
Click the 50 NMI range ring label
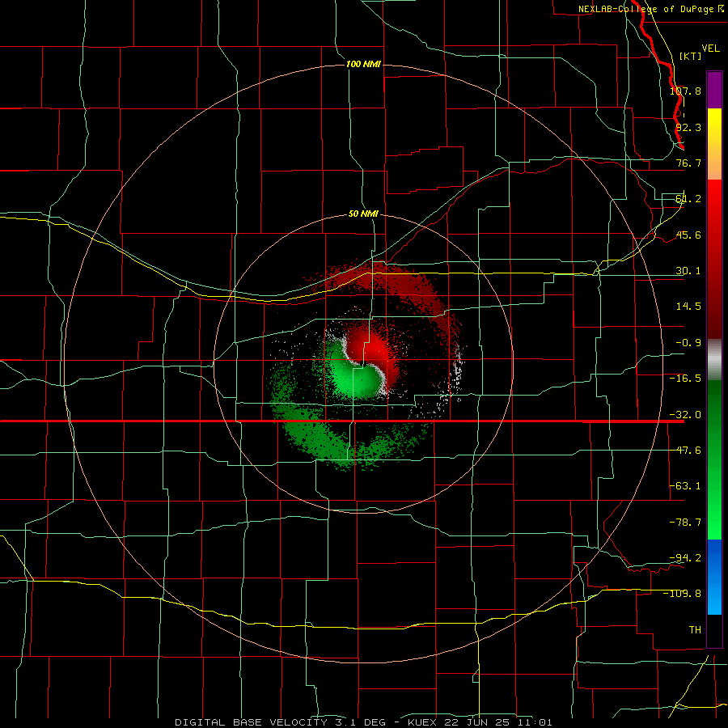363,214
